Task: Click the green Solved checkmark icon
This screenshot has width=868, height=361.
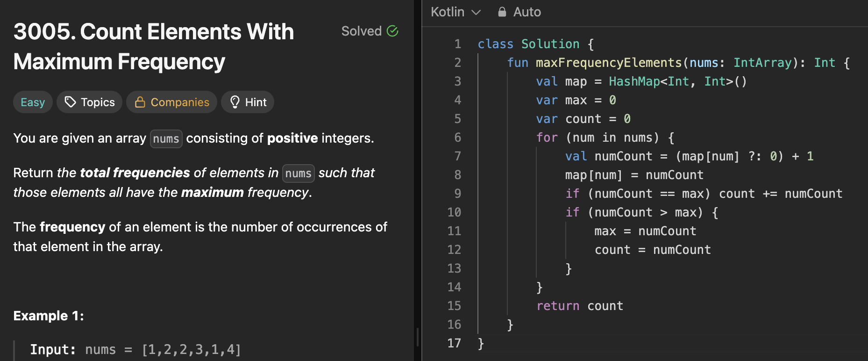Action: [x=392, y=31]
